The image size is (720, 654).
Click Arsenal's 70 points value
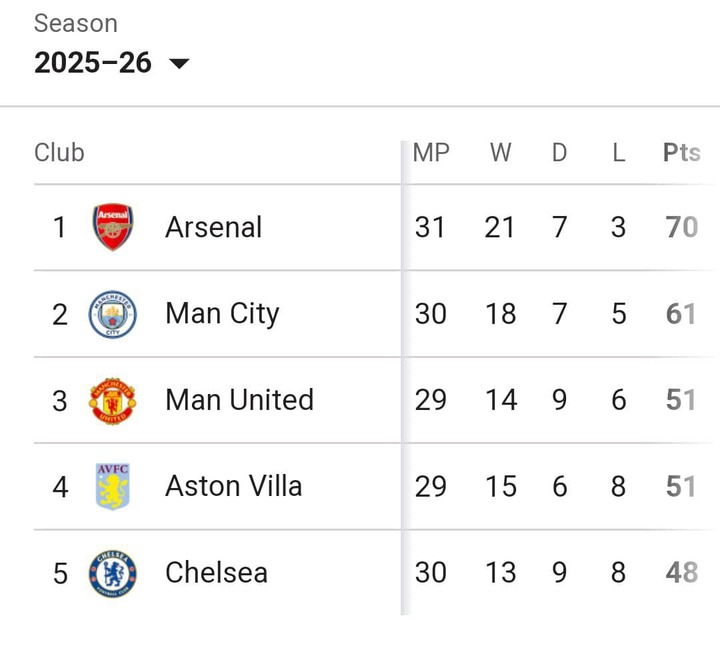tap(681, 227)
